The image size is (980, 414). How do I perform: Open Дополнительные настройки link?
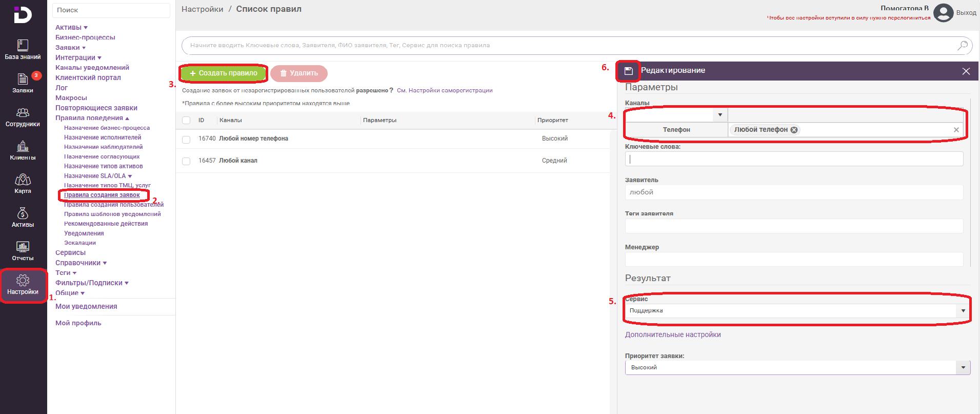(x=672, y=334)
